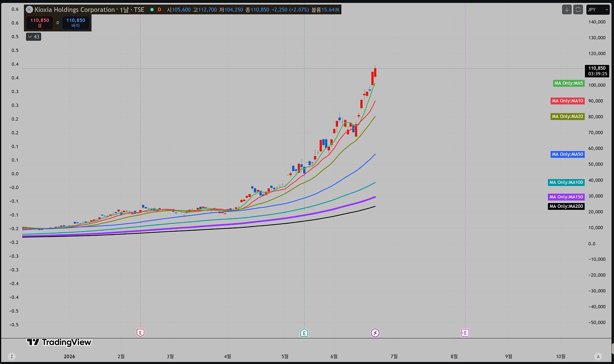Click the 2026 year label on time axis

69,356
